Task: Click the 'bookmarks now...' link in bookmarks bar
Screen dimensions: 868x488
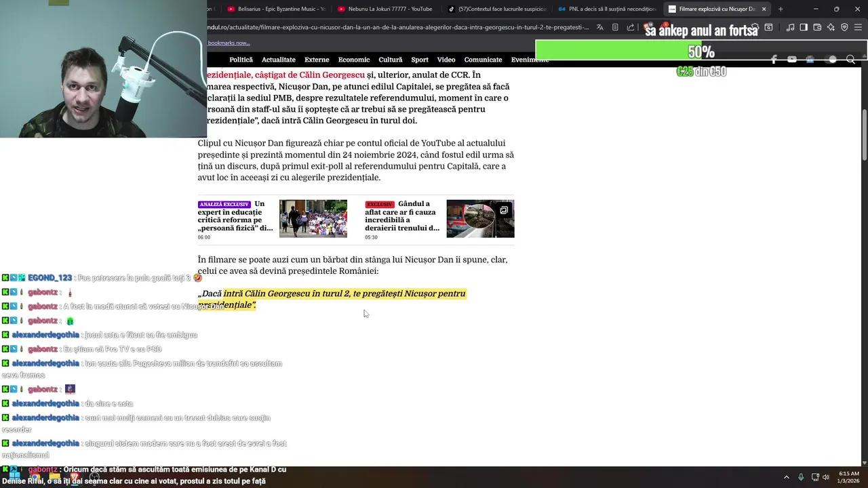Action: [228, 43]
